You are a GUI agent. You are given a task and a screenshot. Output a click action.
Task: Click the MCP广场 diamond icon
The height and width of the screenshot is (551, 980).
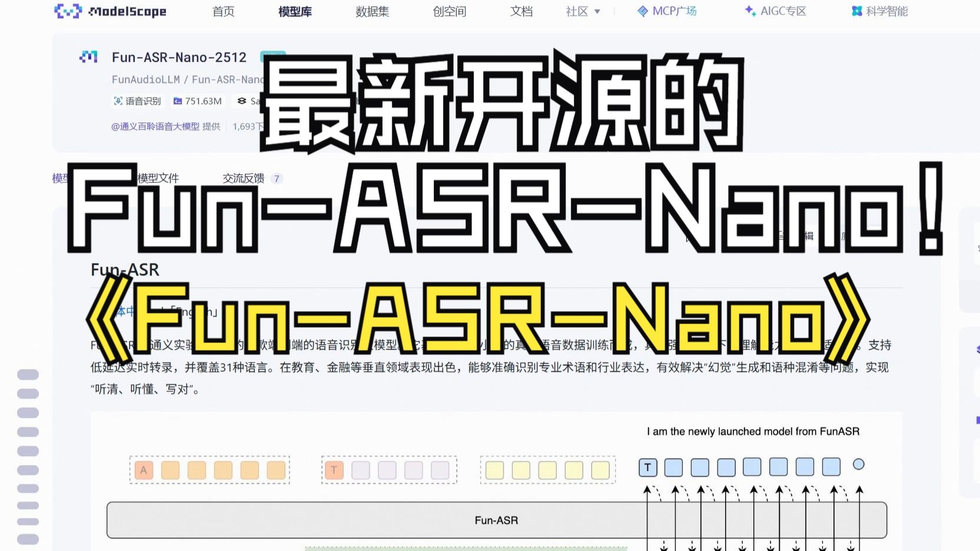(643, 11)
